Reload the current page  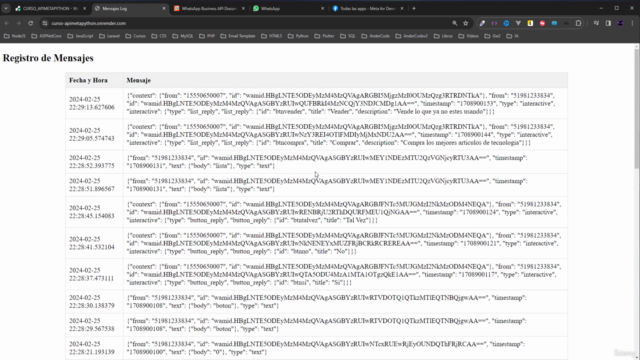coord(31,23)
